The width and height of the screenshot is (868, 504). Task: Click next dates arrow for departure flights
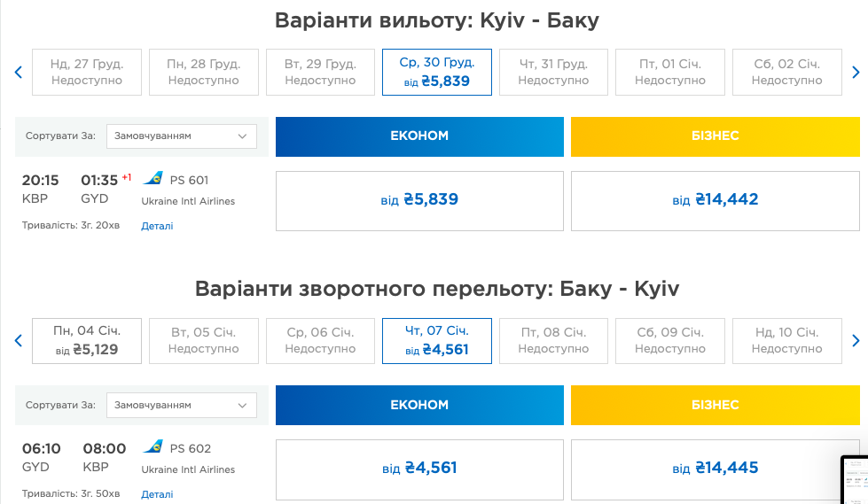[x=855, y=73]
